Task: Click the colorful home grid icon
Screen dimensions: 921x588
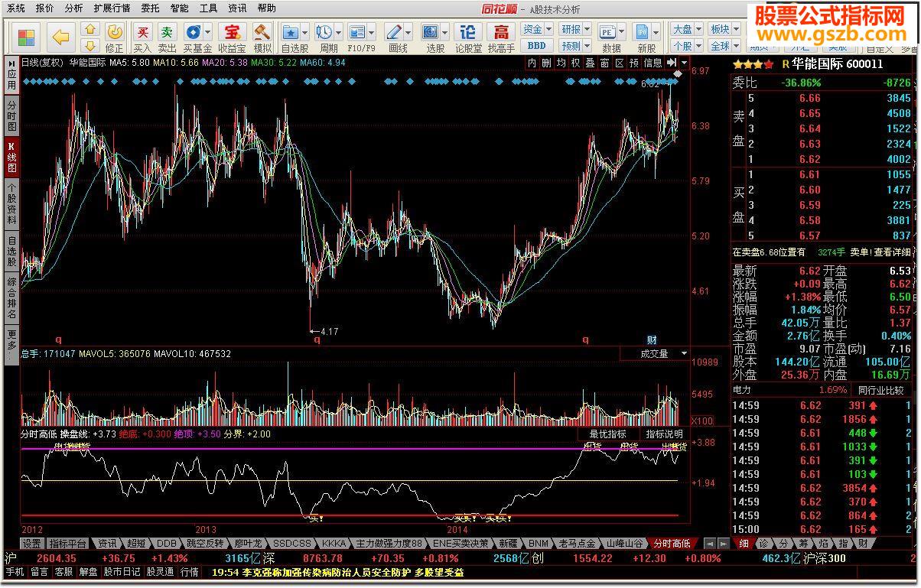Action: (x=26, y=37)
